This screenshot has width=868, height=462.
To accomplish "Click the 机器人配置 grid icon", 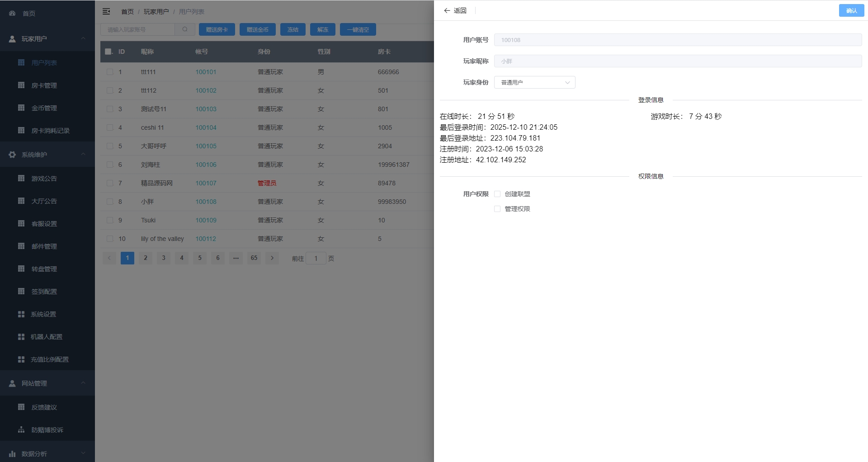I will pyautogui.click(x=21, y=337).
